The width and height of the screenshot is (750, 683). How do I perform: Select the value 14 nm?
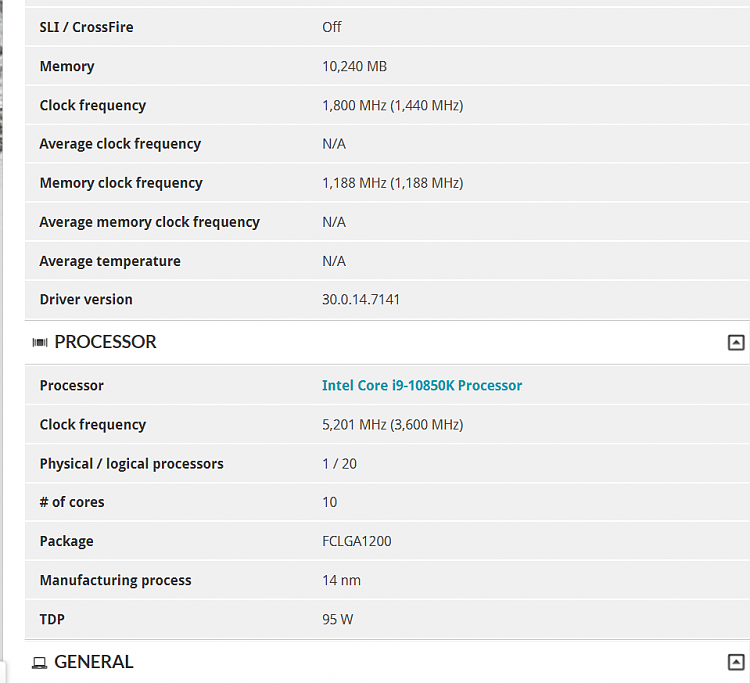click(342, 581)
